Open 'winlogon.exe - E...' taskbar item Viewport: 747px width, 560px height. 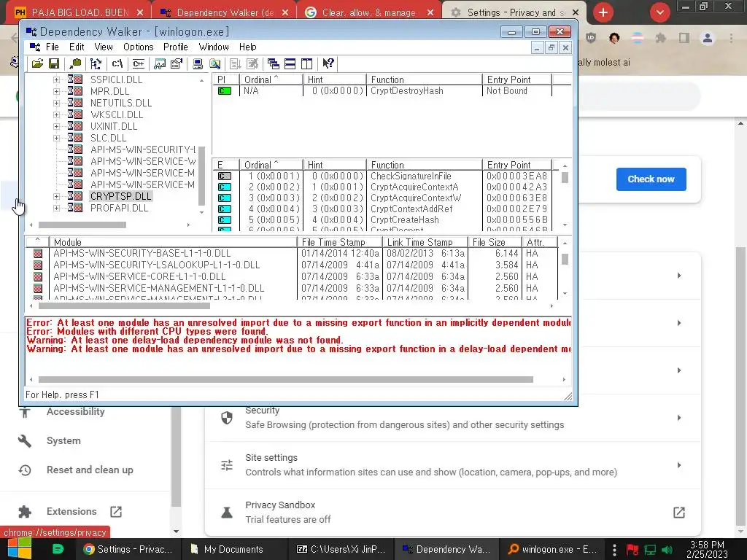552,549
